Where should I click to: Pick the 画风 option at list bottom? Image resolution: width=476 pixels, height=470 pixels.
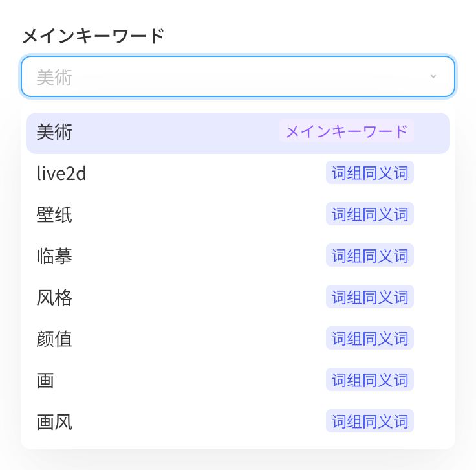click(x=238, y=421)
